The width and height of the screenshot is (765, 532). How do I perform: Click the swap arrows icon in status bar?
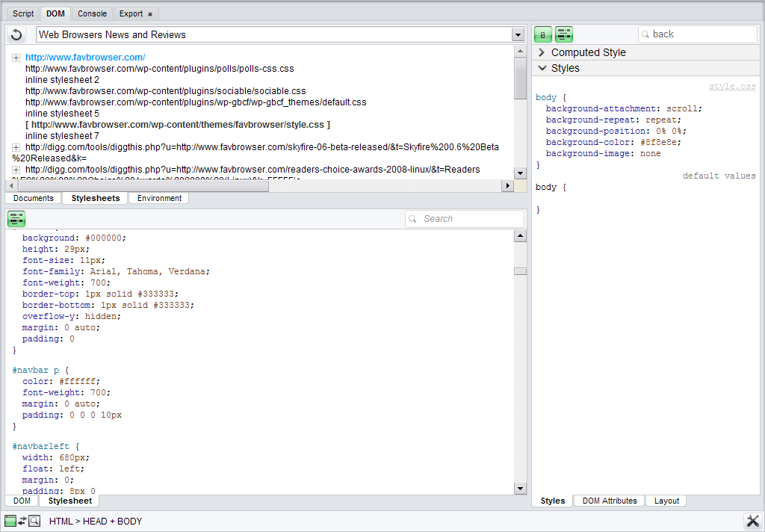point(22,521)
